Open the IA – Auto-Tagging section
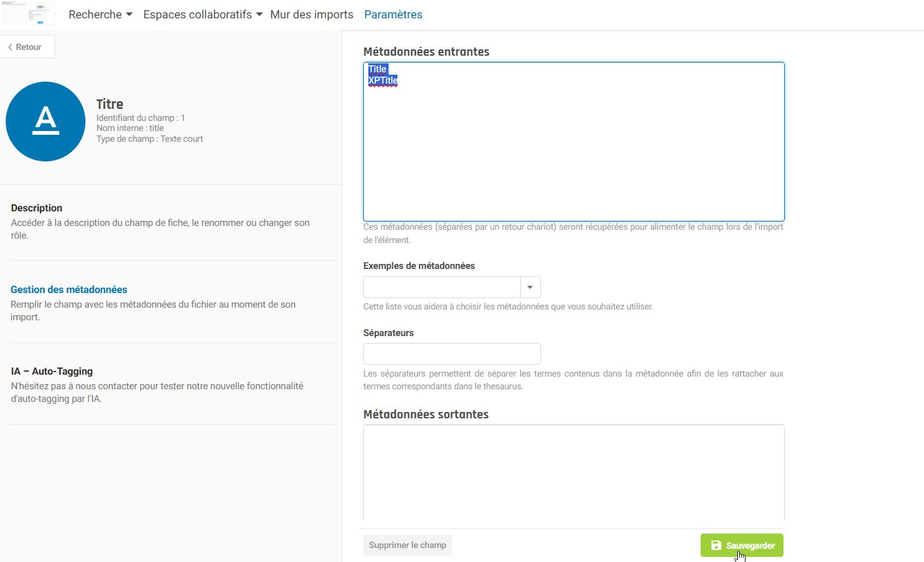Screen dimensions: 924x562 point(52,372)
